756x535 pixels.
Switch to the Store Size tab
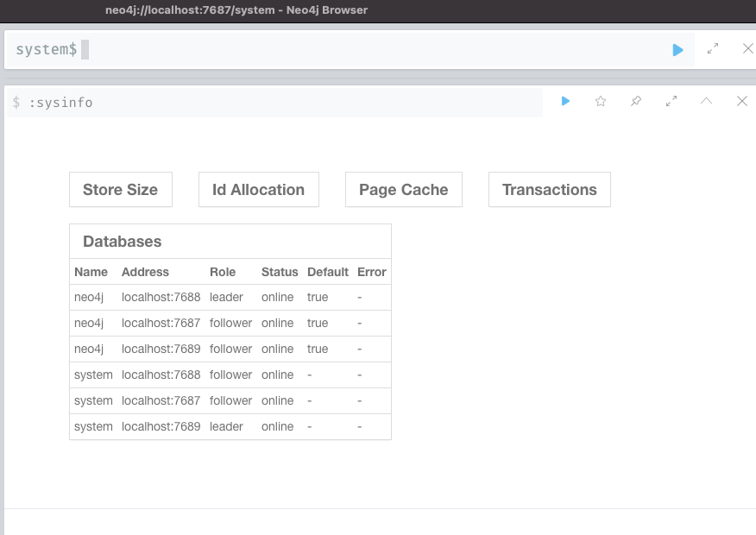pos(120,189)
